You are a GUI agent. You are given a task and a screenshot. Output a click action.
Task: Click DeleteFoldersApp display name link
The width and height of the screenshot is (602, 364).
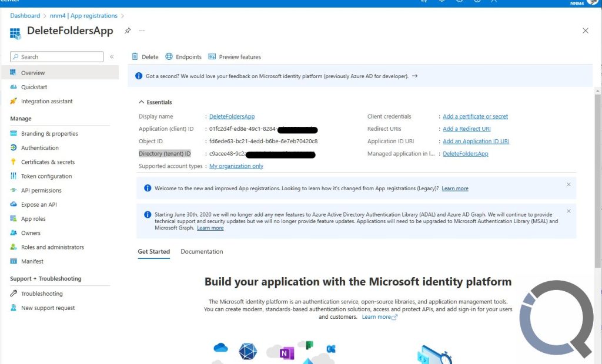232,116
